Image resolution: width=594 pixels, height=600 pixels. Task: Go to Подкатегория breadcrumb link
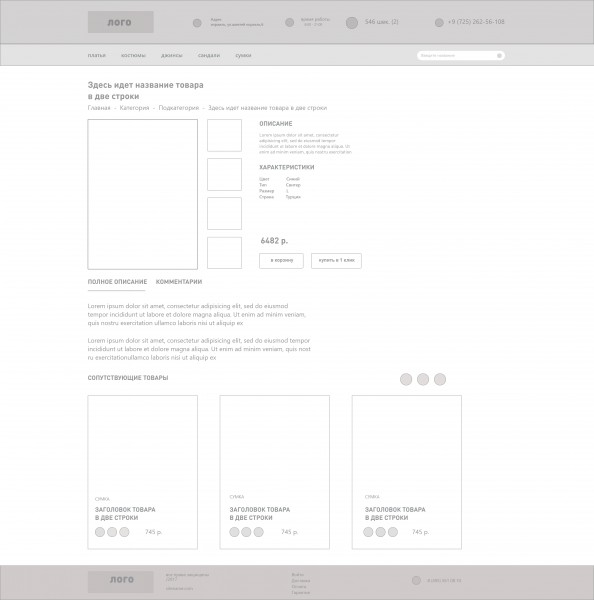click(x=179, y=108)
